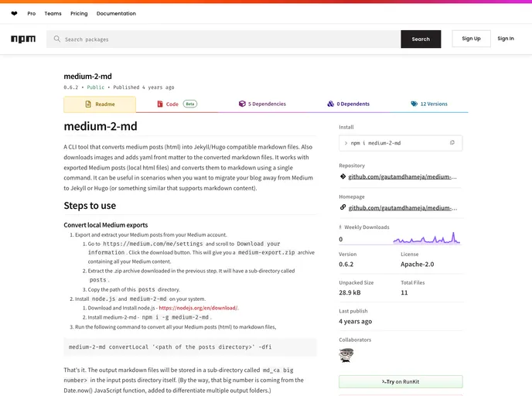532x396 pixels.
Task: Focus the Search packages input field
Action: 223,39
